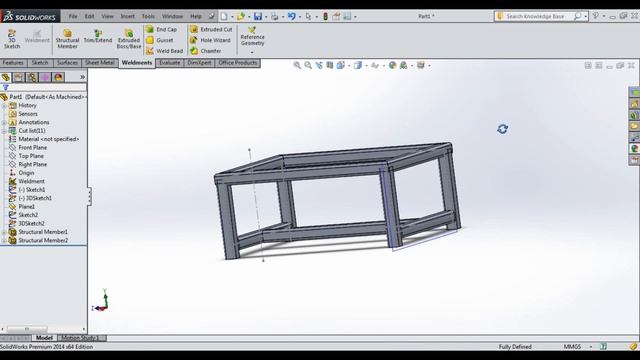Apply a Chamfer
This screenshot has height=360, width=640.
[206, 51]
